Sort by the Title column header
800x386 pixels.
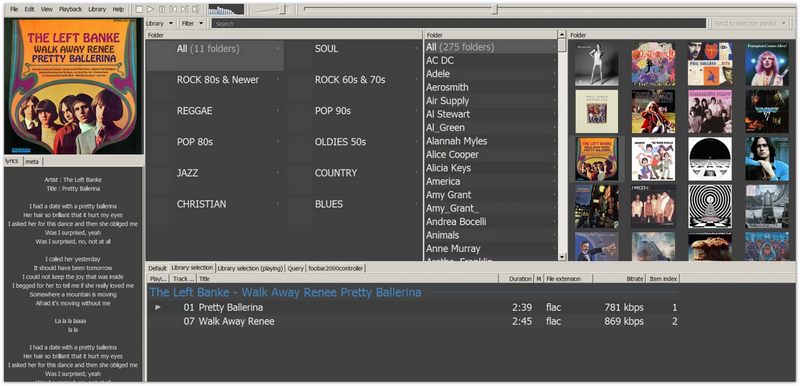[x=347, y=279]
